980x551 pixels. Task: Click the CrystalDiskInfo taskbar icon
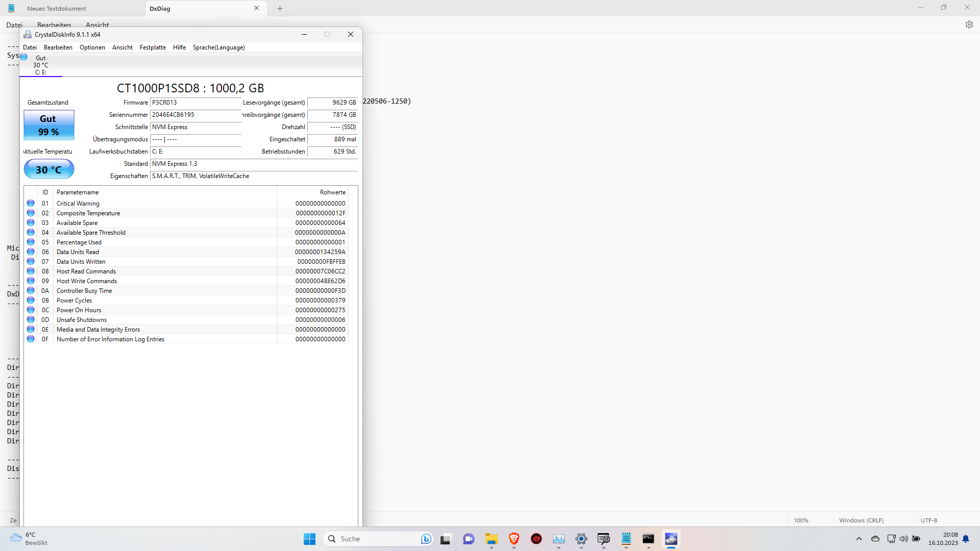[x=671, y=539]
